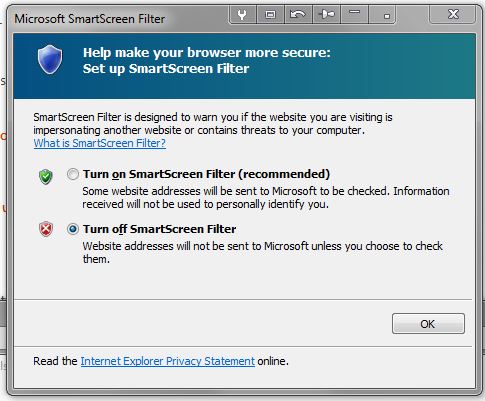Click the window rectangle icon in title bar
Image resolution: width=485 pixels, height=401 pixels.
click(270, 15)
